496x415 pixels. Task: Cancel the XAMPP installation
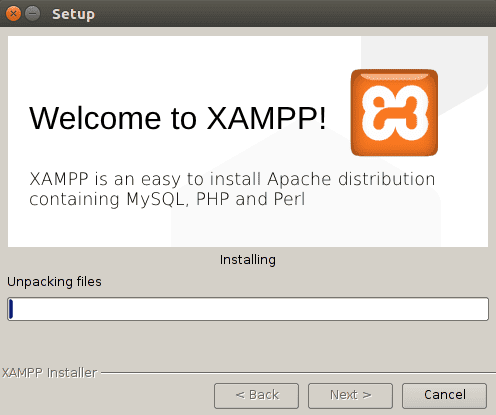pos(445,396)
